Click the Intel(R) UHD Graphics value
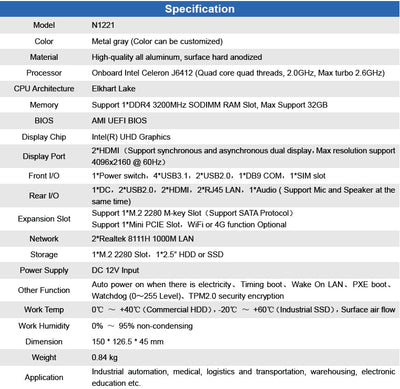The height and width of the screenshot is (389, 400). (131, 137)
